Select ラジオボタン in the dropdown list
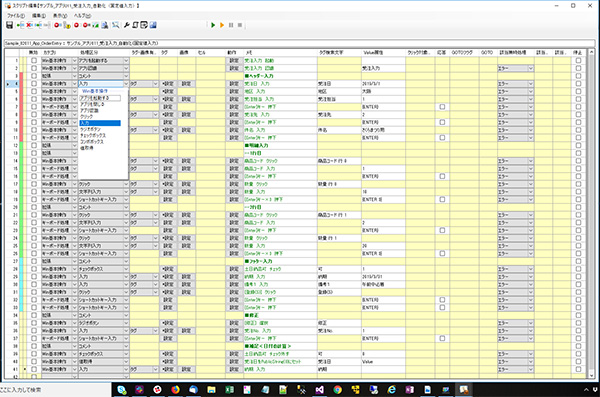 point(90,129)
